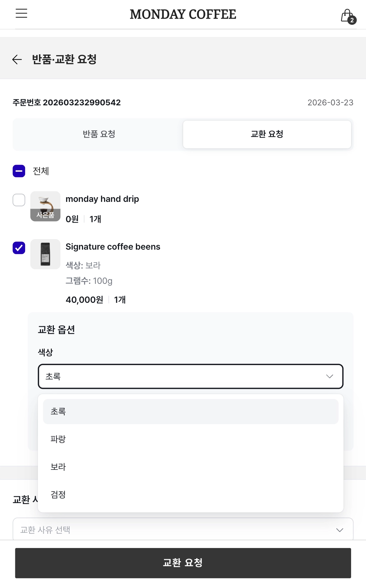Check the monday hand drip item

click(x=19, y=200)
